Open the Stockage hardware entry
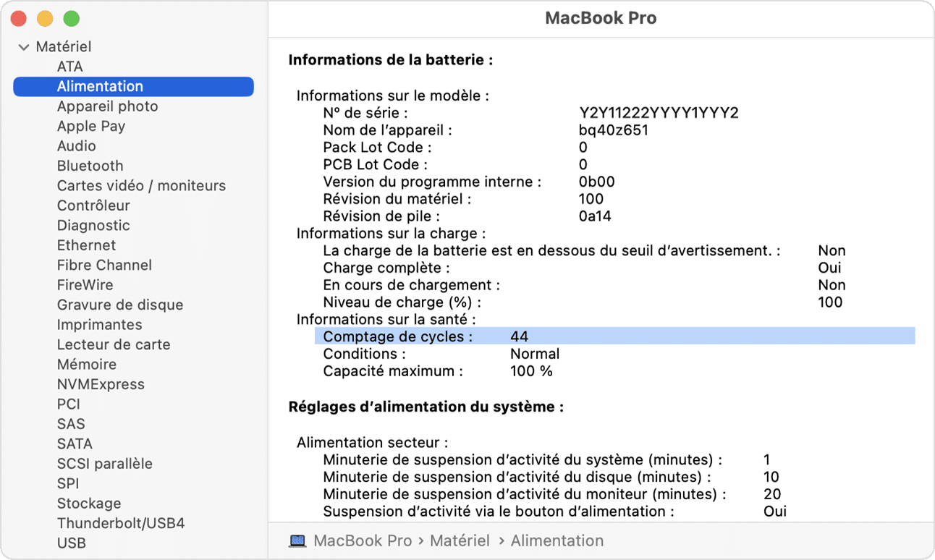Screen dimensions: 935x560 point(89,504)
